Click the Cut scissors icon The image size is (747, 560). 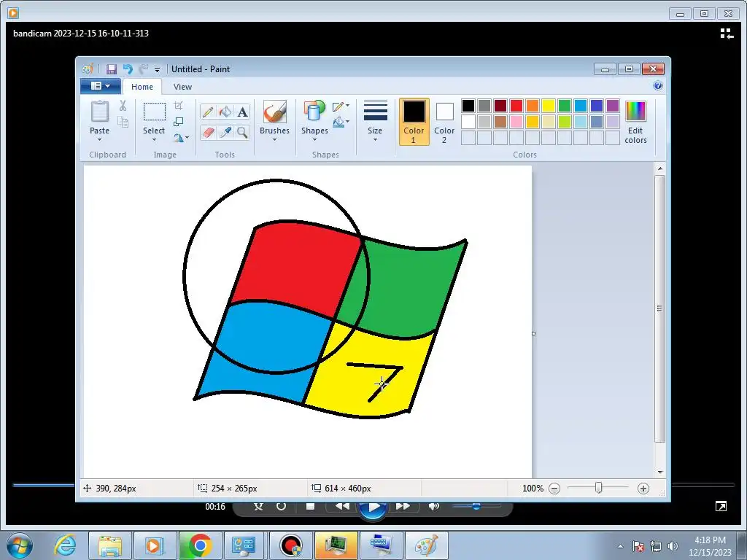click(123, 105)
